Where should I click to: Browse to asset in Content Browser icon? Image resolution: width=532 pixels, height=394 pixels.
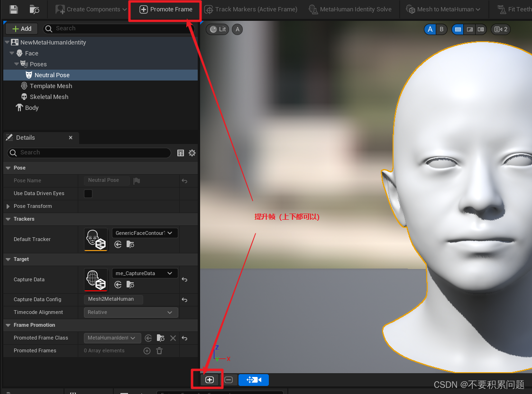click(x=34, y=9)
